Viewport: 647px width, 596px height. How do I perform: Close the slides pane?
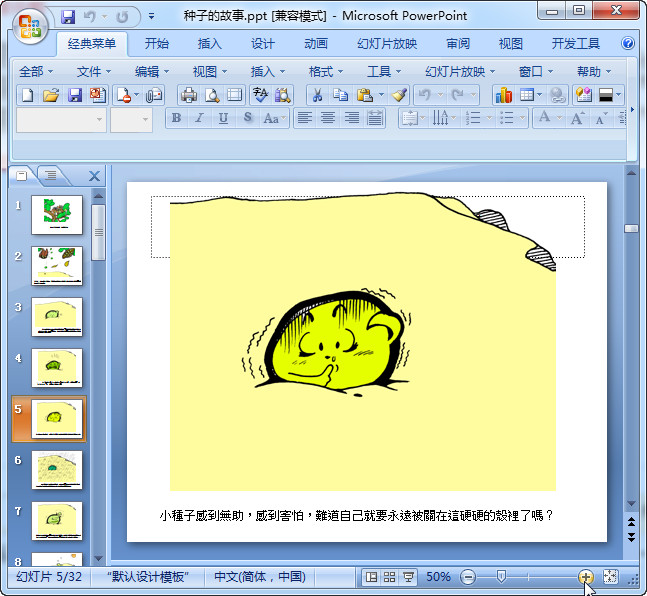[x=94, y=176]
